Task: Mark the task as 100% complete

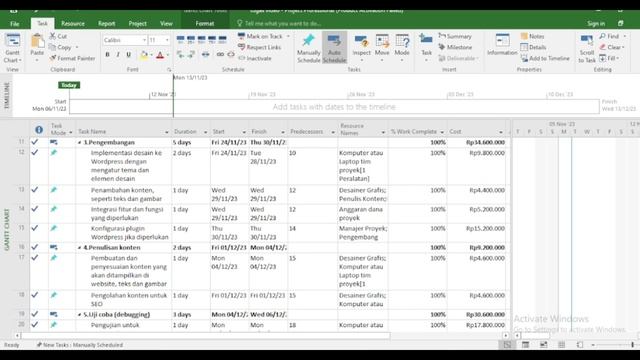Action: click(222, 40)
